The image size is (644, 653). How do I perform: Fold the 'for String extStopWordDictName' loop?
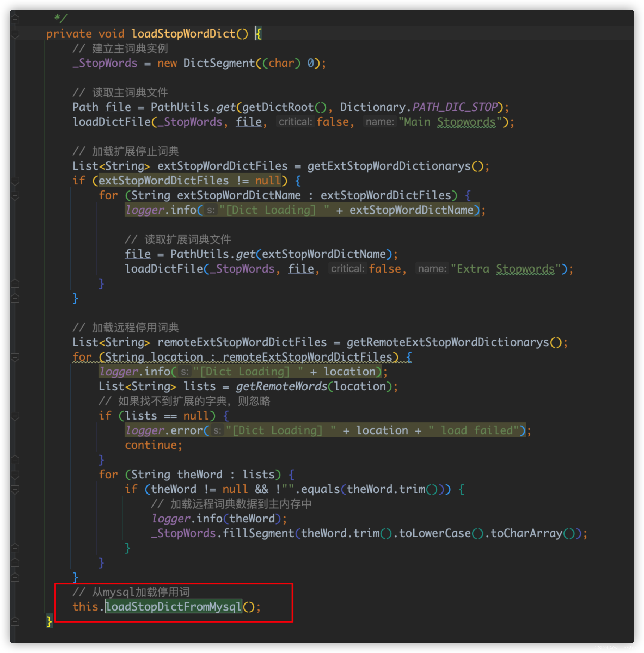pyautogui.click(x=15, y=196)
